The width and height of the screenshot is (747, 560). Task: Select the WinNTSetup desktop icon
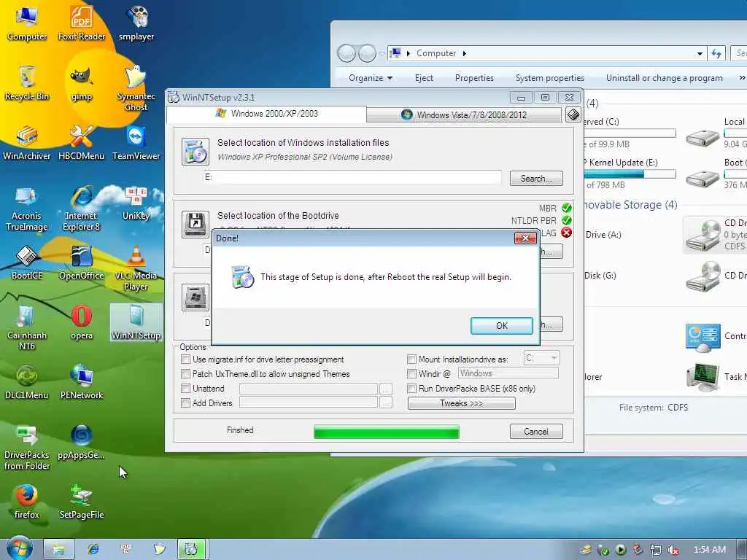(136, 322)
